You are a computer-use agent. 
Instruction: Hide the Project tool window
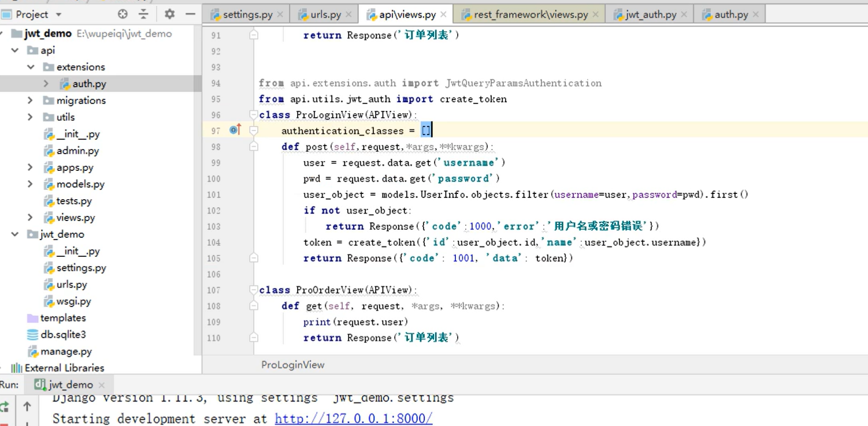pyautogui.click(x=190, y=14)
